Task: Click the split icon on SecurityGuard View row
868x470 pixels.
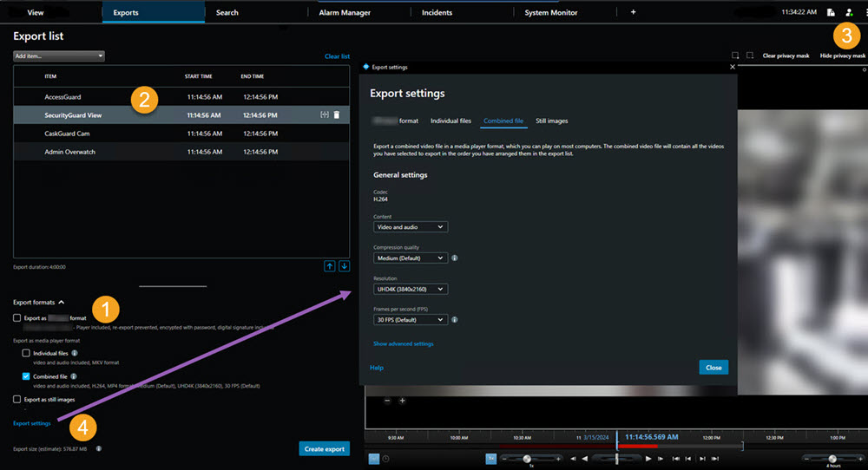Action: point(324,114)
